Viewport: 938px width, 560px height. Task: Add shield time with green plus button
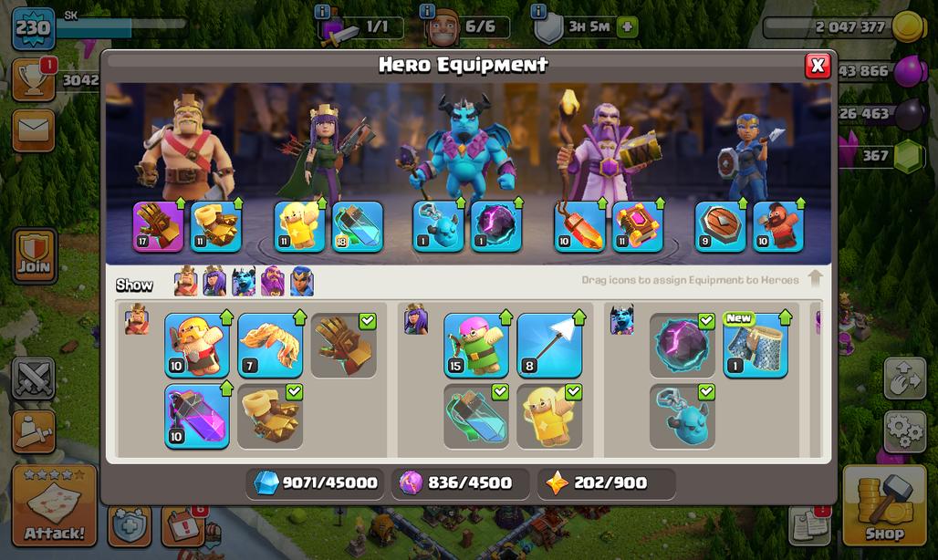(627, 26)
